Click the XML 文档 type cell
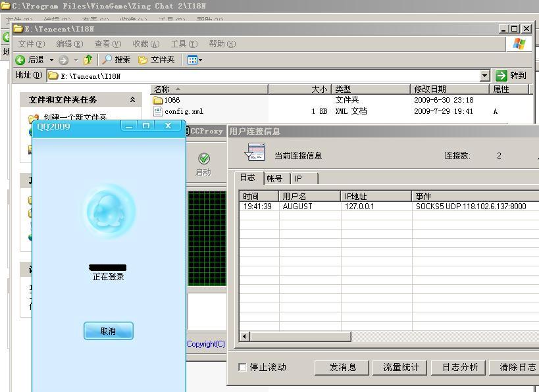This screenshot has height=392, width=539. click(x=351, y=111)
